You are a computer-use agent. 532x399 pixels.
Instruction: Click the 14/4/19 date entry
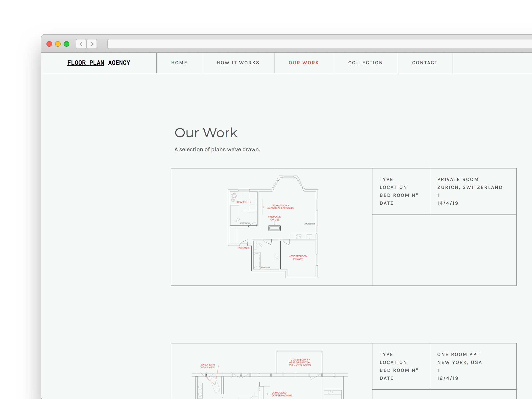tap(447, 203)
